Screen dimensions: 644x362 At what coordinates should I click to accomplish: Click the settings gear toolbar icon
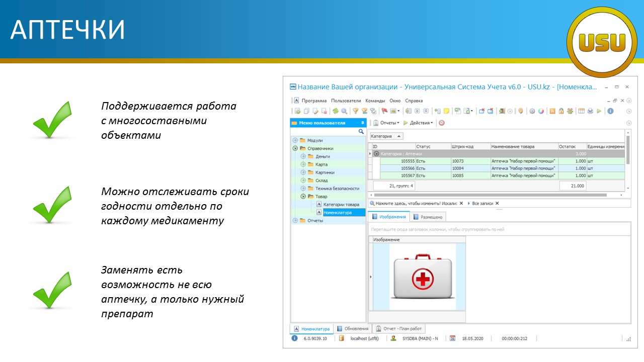click(532, 111)
